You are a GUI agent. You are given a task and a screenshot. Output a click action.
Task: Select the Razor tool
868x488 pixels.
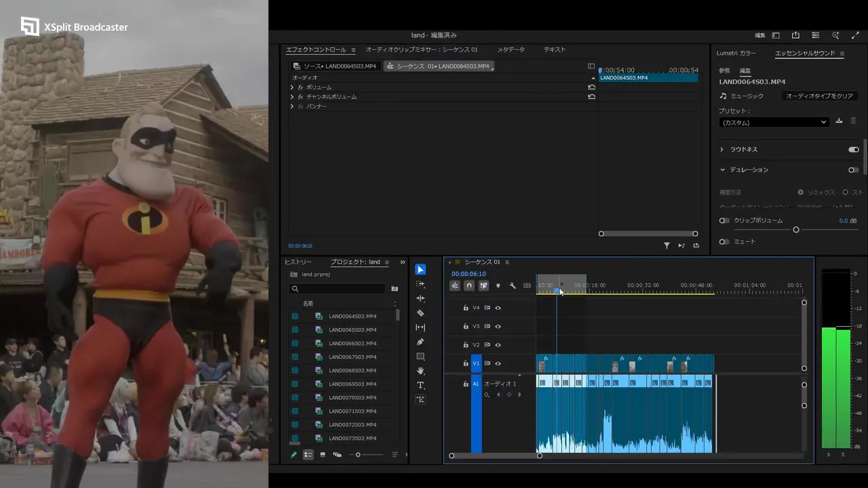point(420,313)
